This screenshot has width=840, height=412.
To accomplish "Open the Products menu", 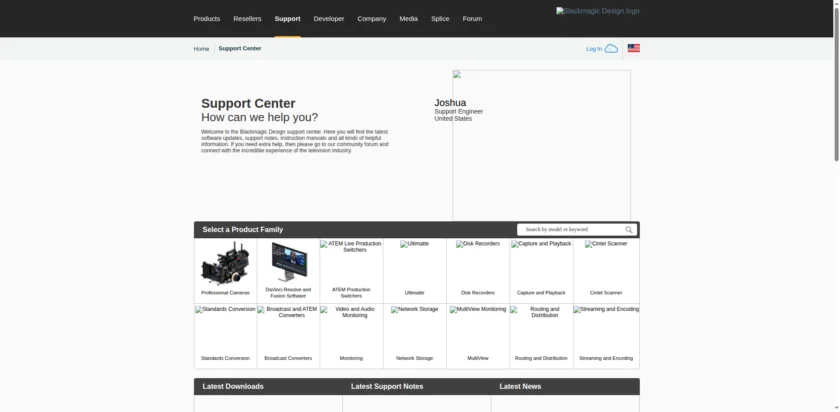I will point(206,19).
